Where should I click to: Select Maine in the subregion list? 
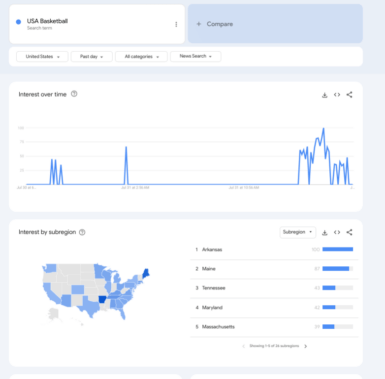pos(274,269)
